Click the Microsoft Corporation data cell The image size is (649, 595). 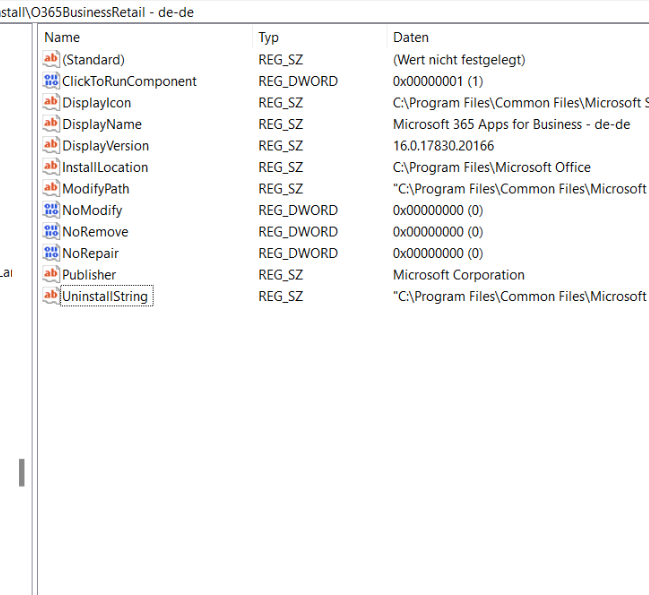coord(458,275)
